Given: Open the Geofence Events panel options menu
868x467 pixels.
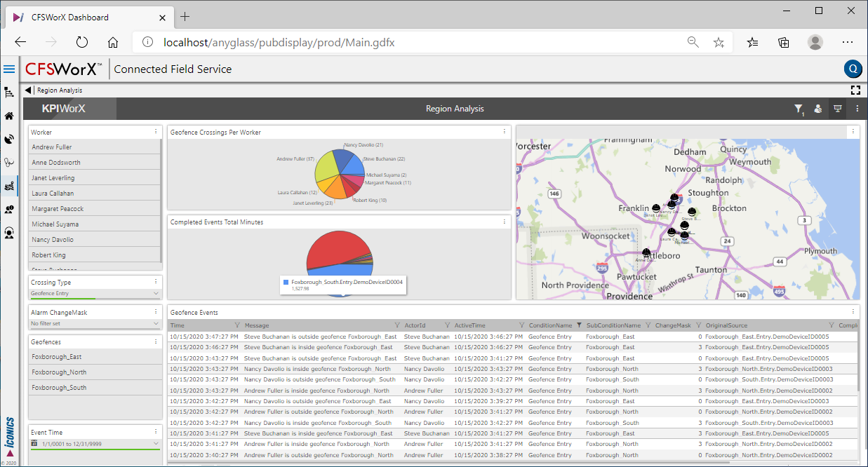Looking at the screenshot, I should [x=853, y=312].
